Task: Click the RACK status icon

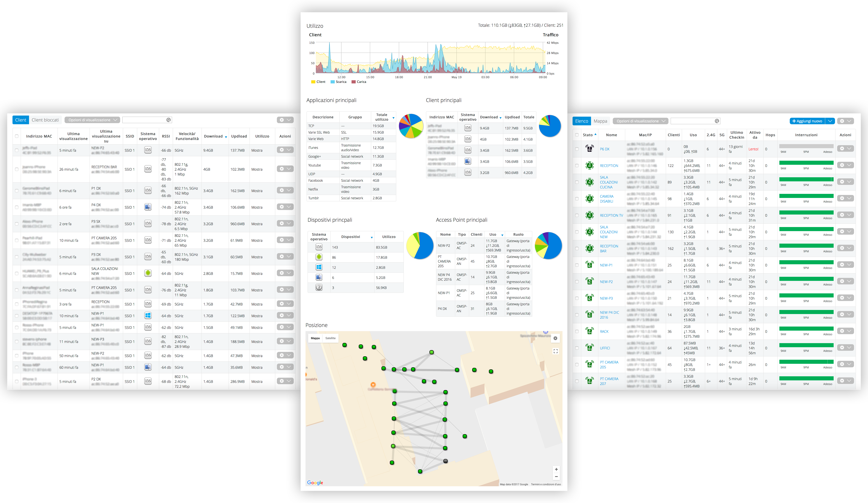Action: pos(589,331)
